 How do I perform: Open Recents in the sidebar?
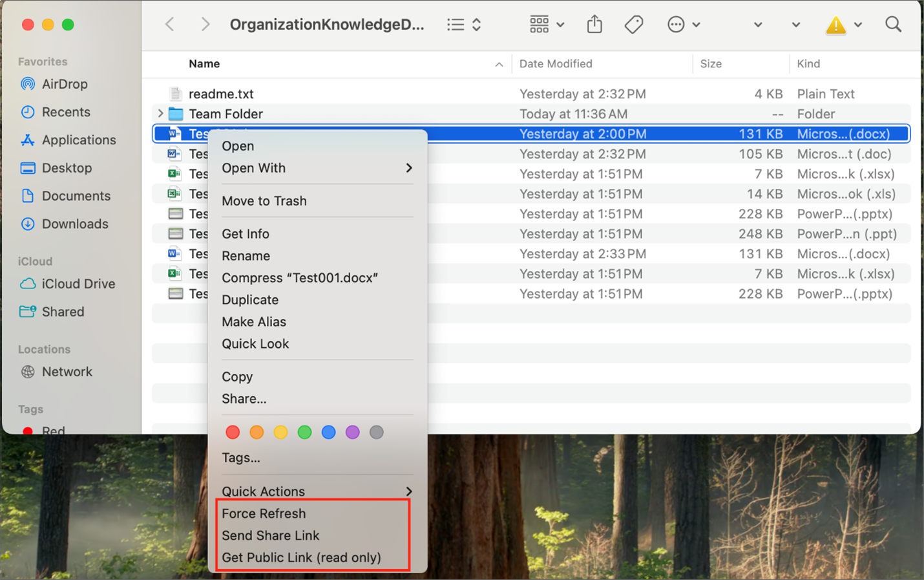coord(65,112)
